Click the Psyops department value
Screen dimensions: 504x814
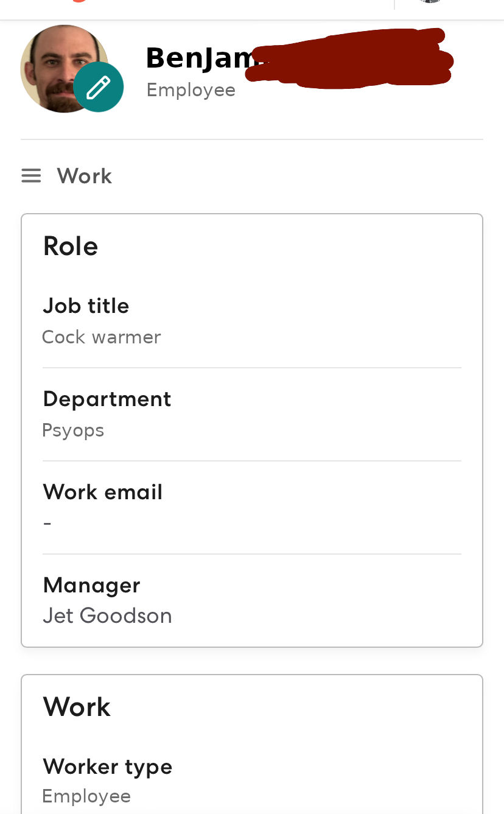point(73,430)
